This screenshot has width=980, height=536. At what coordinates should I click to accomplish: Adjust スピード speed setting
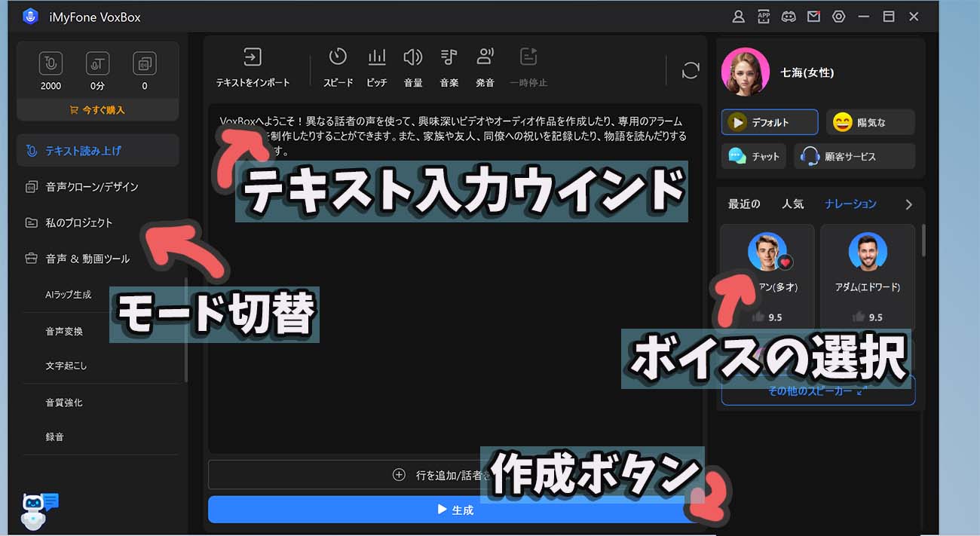click(x=338, y=67)
